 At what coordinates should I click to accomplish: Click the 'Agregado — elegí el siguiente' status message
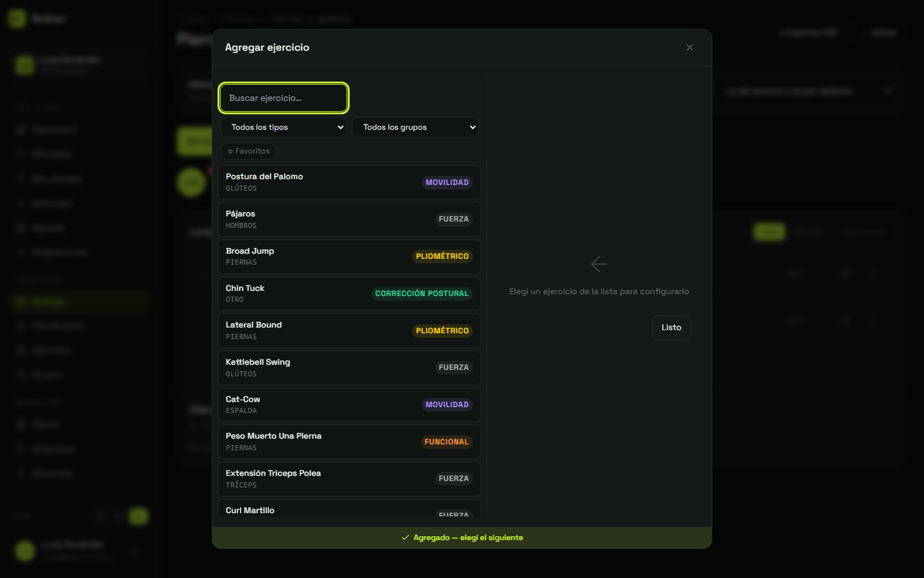462,538
